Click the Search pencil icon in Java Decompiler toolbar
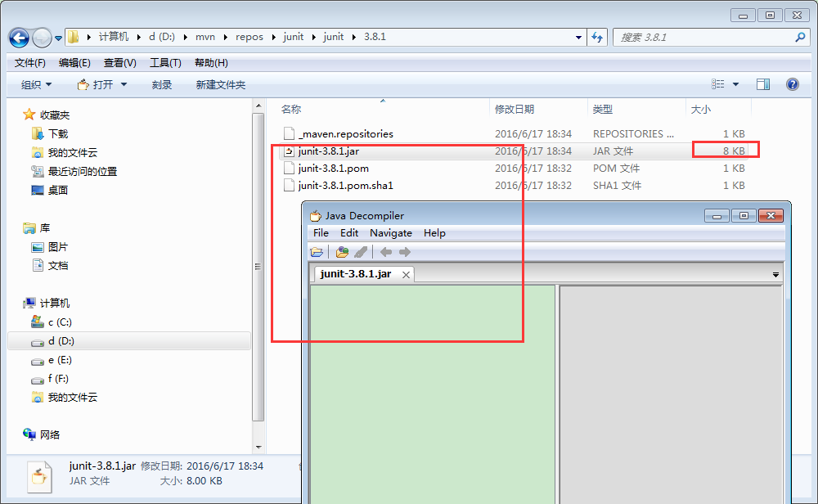Screen dimensions: 818x504 pyautogui.click(x=361, y=252)
